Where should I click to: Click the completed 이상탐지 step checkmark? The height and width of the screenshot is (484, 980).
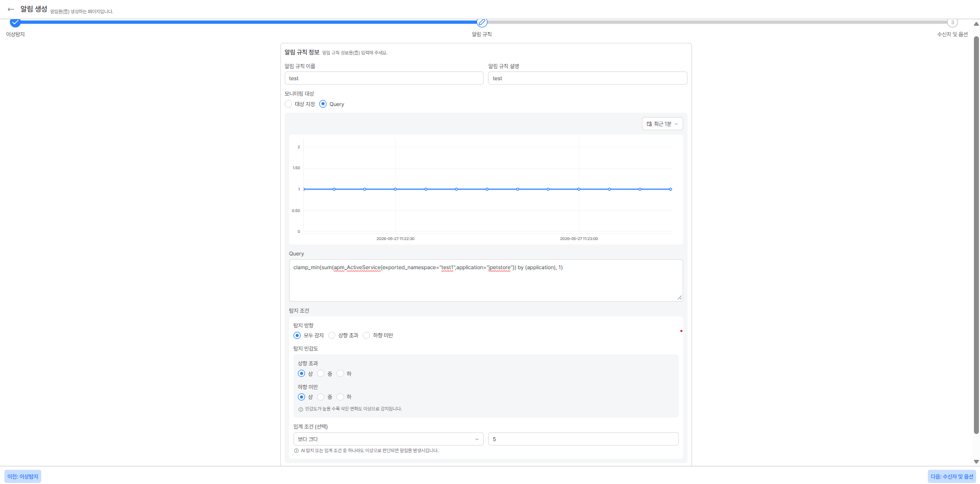pos(15,23)
